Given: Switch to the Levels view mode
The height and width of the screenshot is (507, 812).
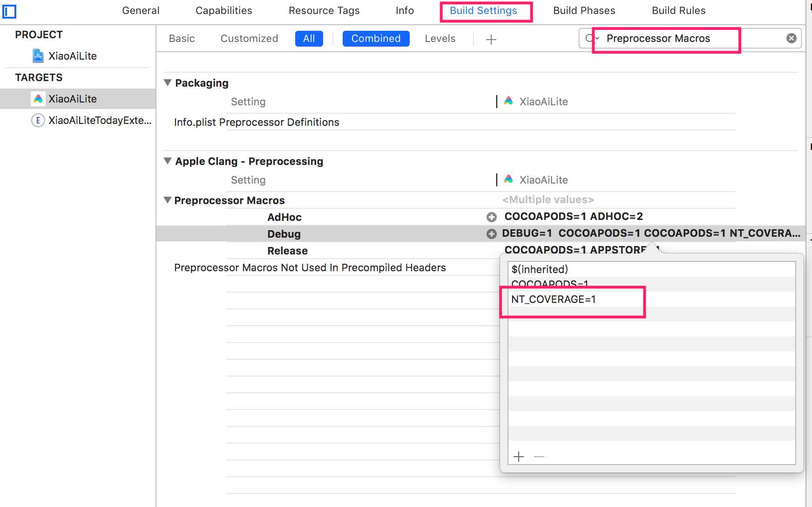Looking at the screenshot, I should (x=440, y=39).
